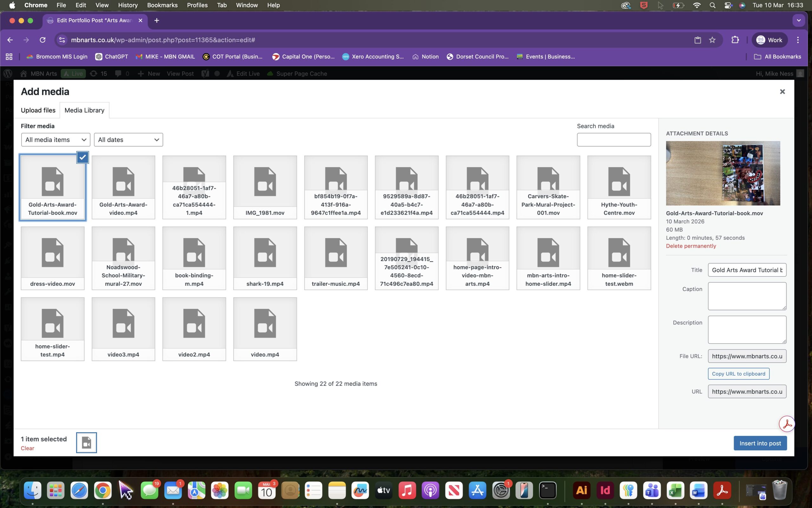Open the Bookmarks menu in menu bar
The height and width of the screenshot is (508, 812).
click(162, 5)
